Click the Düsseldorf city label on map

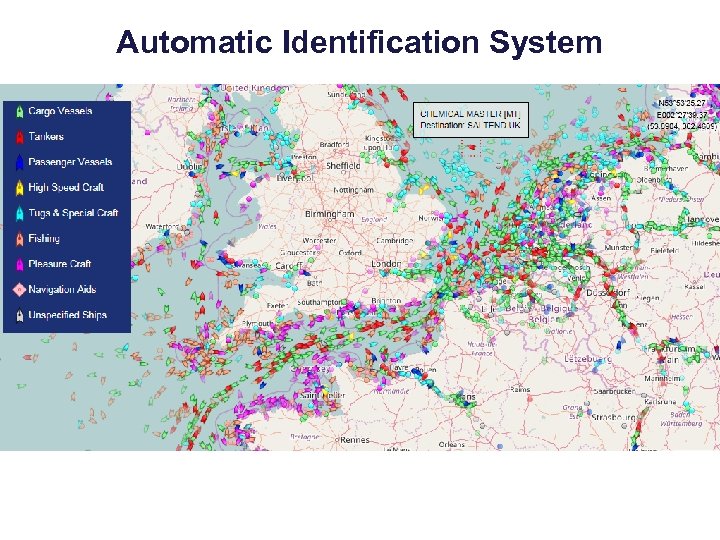(x=608, y=293)
